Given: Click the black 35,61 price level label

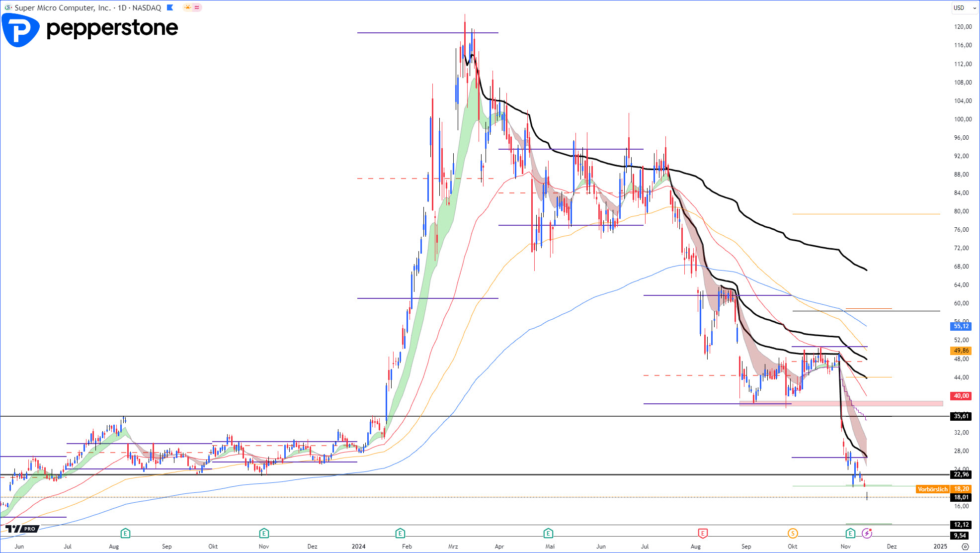Looking at the screenshot, I should coord(961,416).
